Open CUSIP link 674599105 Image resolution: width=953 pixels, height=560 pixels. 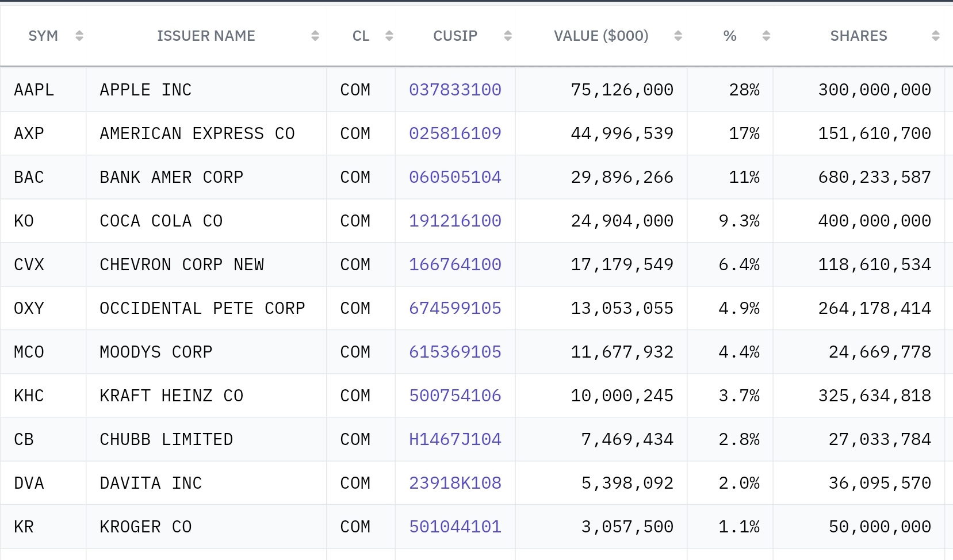455,308
